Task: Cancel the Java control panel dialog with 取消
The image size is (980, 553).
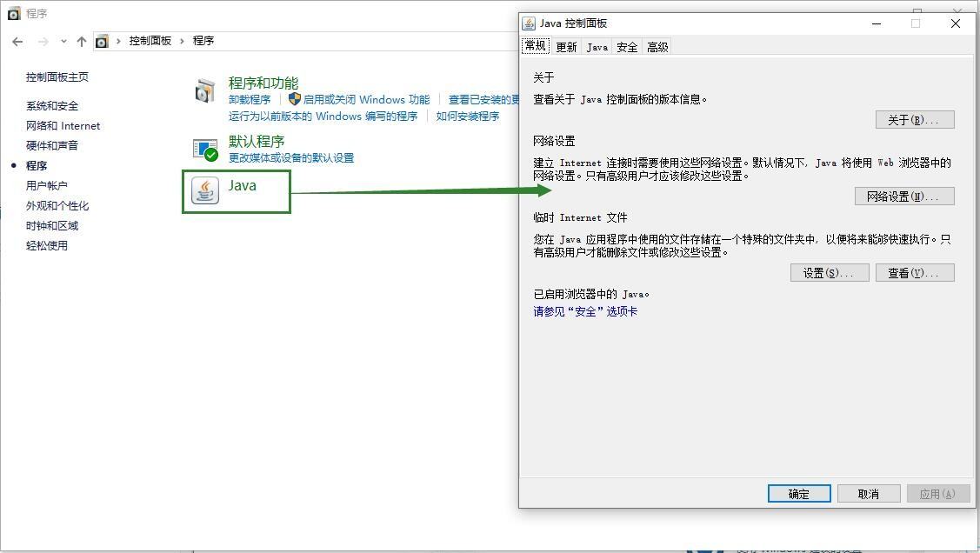Action: click(x=869, y=494)
